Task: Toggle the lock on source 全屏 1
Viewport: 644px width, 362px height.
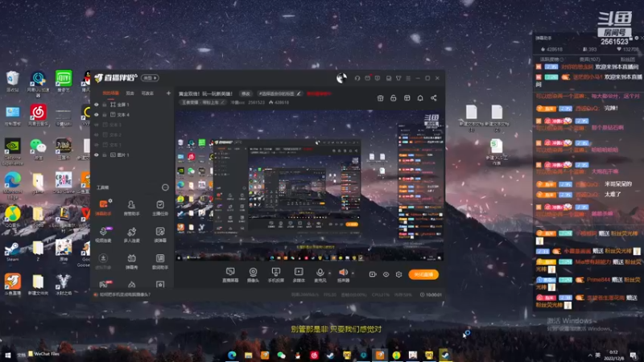Action: coord(105,105)
